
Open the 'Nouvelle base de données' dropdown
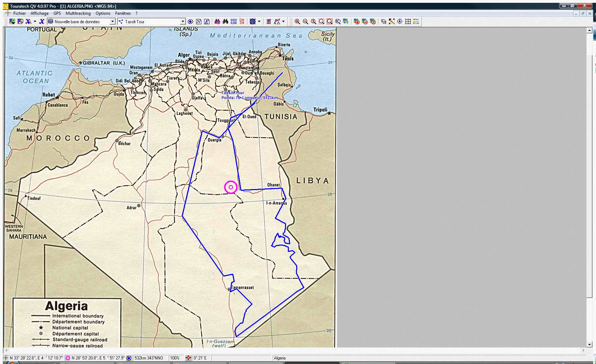(x=112, y=21)
